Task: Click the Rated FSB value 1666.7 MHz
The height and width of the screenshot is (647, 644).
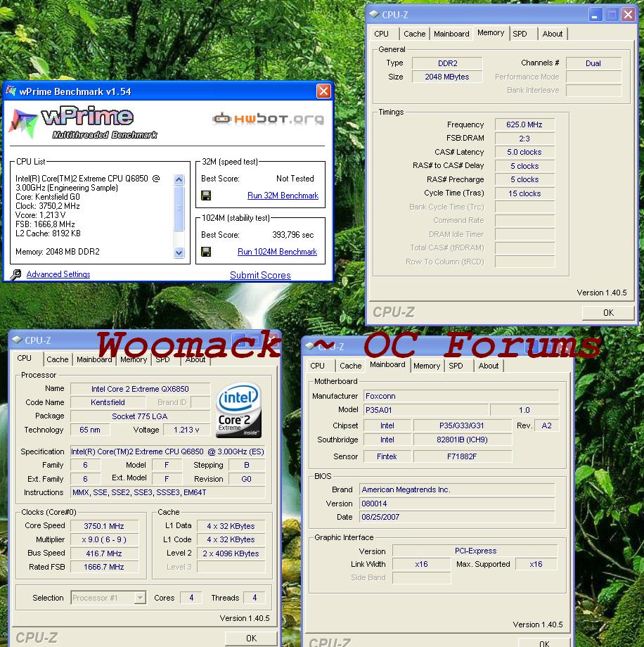Action: (104, 567)
